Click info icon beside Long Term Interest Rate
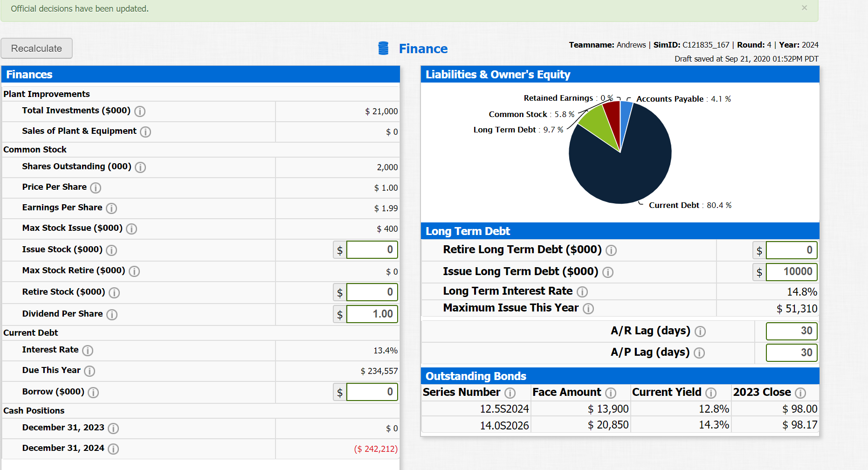868x470 pixels. pos(582,292)
